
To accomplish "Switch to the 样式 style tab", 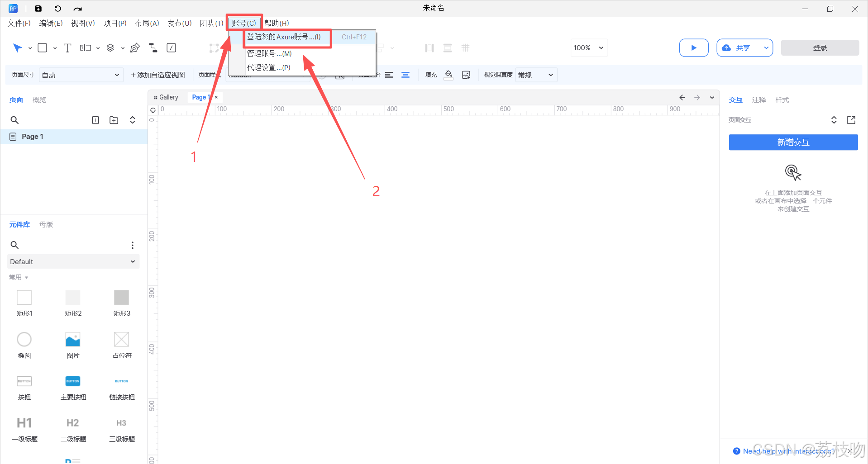I will pyautogui.click(x=782, y=99).
